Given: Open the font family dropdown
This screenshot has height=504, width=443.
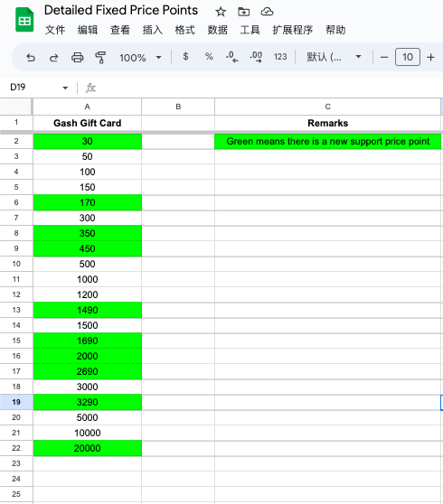Looking at the screenshot, I should tap(334, 57).
